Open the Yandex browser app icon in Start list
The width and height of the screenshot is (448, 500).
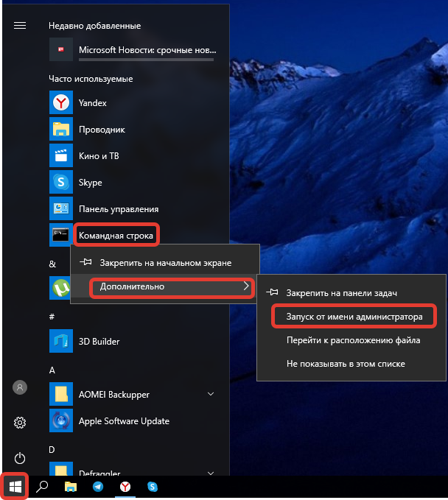[x=61, y=102]
